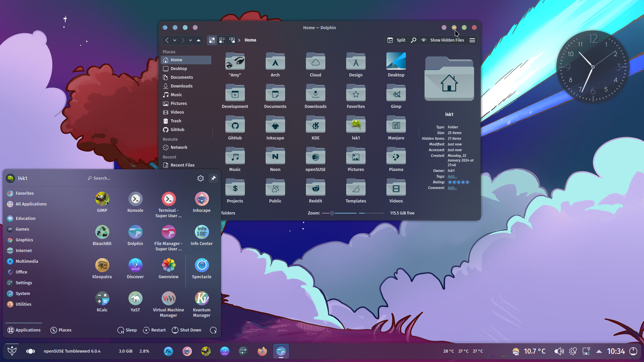
Task: Click the Restart button
Action: coord(154,330)
